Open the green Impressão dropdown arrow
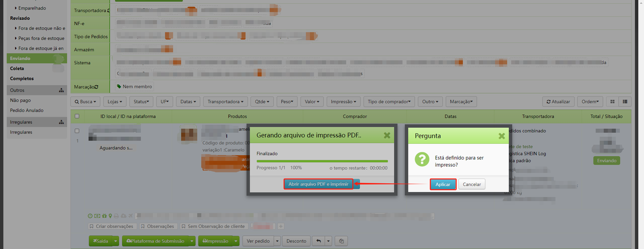644x249 pixels. (236, 241)
